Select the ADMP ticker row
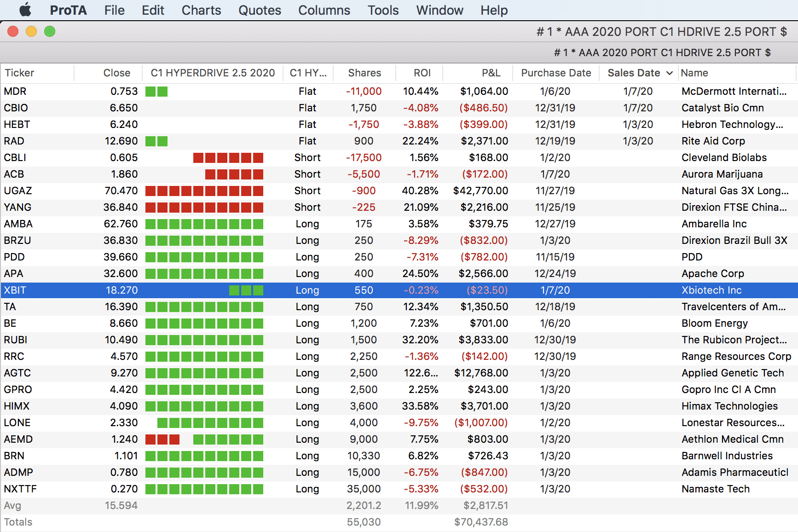798x532 pixels. click(x=399, y=472)
